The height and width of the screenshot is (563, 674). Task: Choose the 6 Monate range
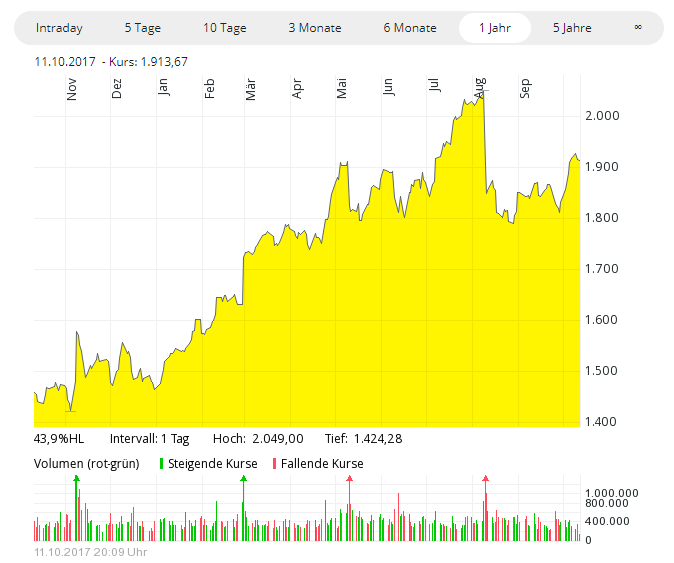pyautogui.click(x=410, y=28)
